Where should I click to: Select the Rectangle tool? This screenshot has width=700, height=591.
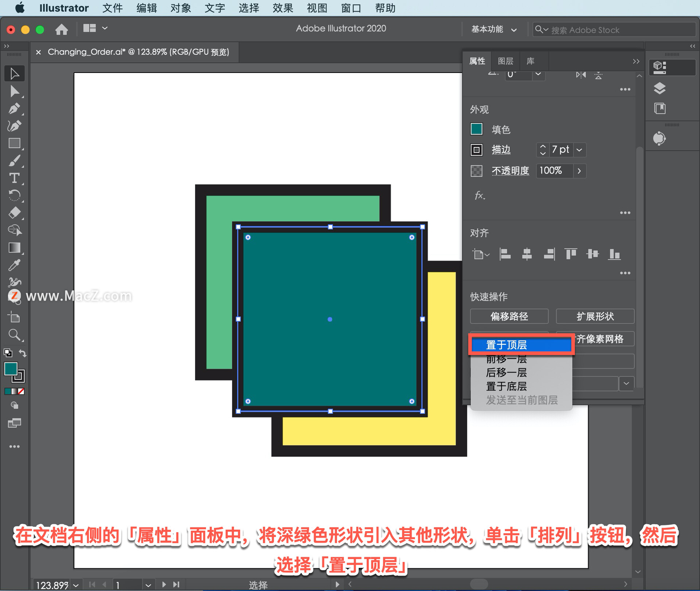point(15,143)
